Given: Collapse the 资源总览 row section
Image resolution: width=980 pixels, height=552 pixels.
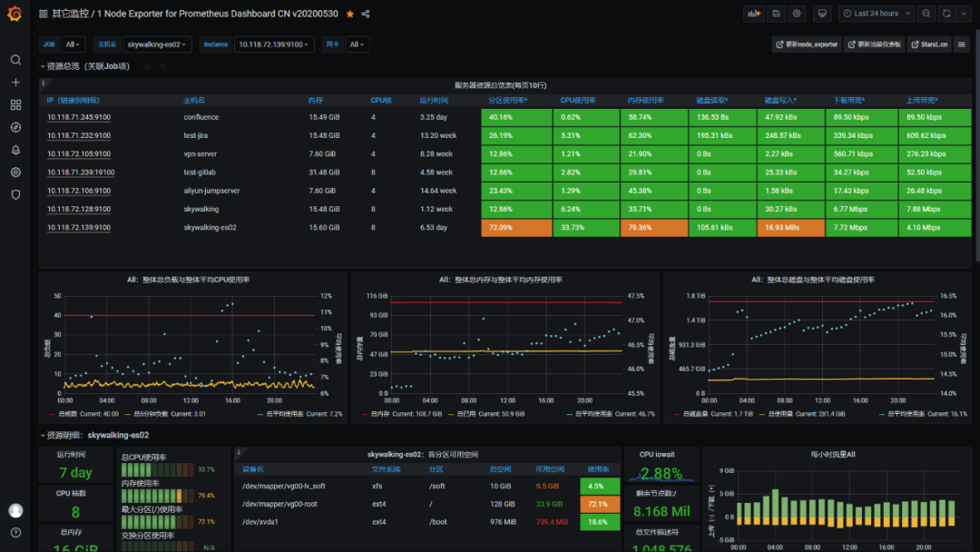Looking at the screenshot, I should click(x=85, y=66).
